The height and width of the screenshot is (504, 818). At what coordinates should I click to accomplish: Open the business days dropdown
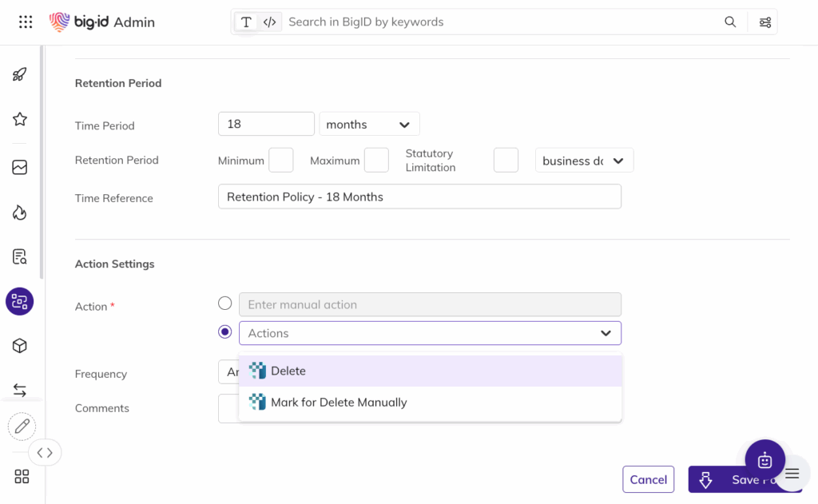584,161
